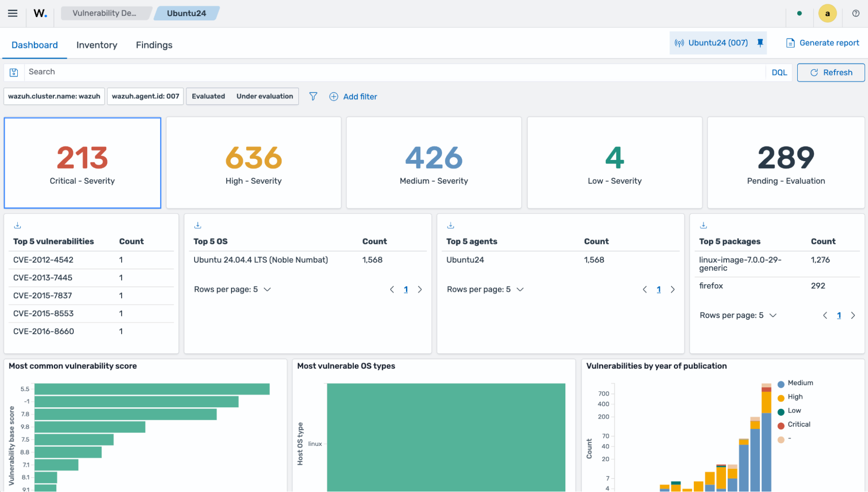The image size is (868, 492).
Task: Open the user avatar 'a' menu
Action: (827, 13)
